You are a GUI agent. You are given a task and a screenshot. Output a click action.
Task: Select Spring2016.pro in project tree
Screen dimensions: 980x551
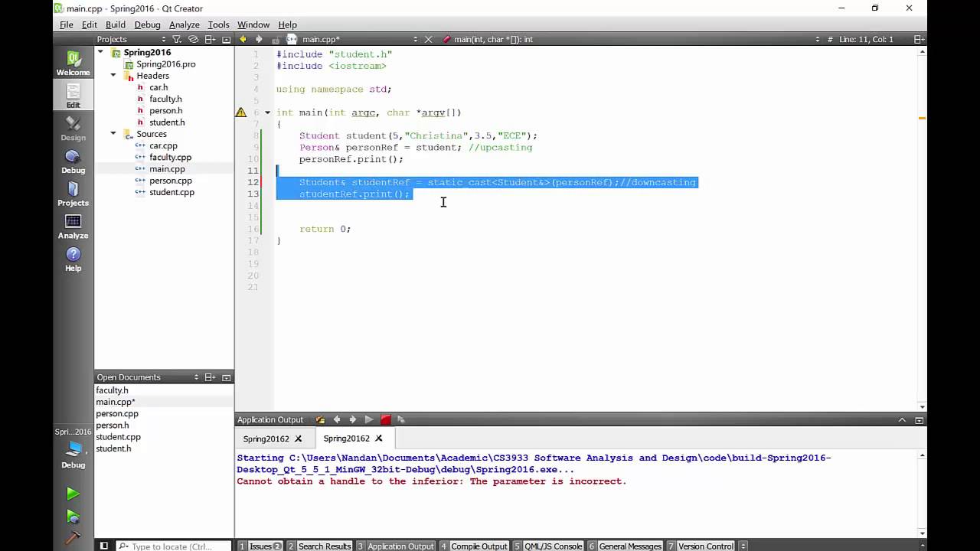pyautogui.click(x=165, y=64)
